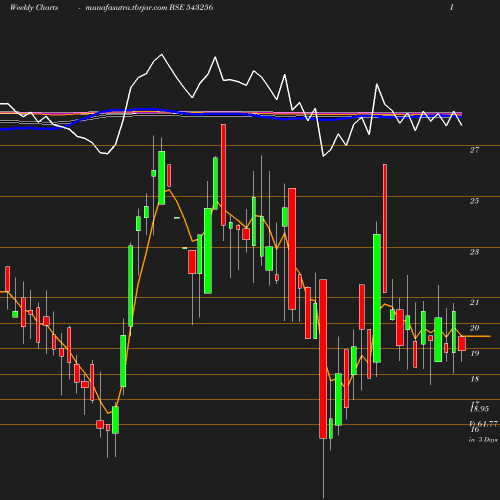Click the "21" price axis label
Screen dimensions: 500x500
coord(474,302)
